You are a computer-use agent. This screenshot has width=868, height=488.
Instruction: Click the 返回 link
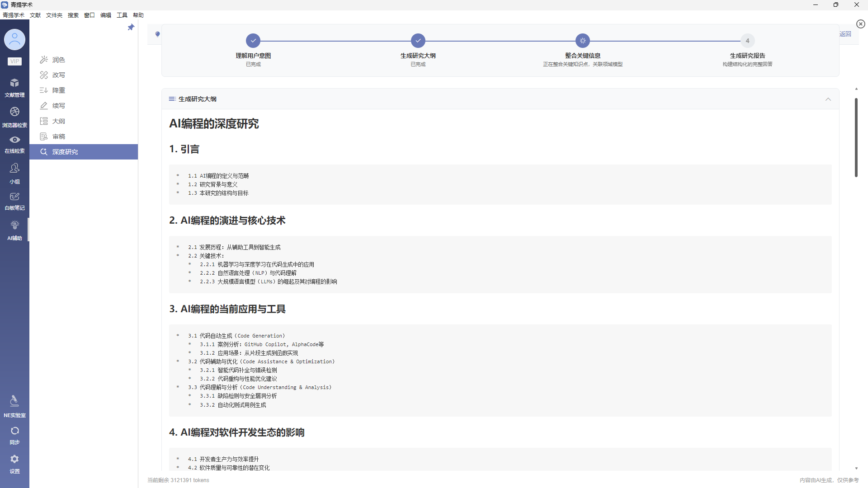coord(845,34)
